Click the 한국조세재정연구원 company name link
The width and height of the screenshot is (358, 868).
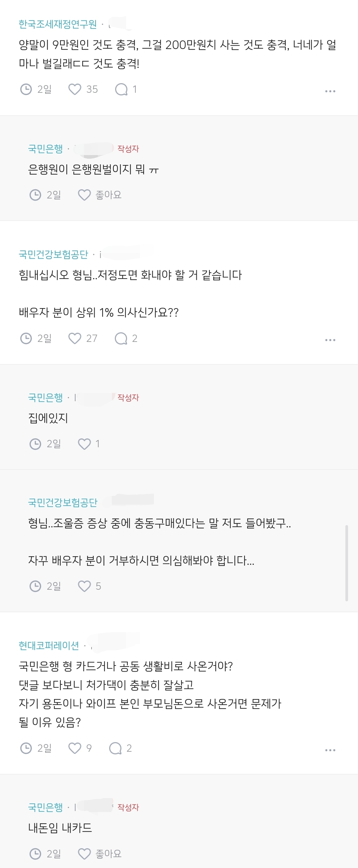click(x=58, y=24)
